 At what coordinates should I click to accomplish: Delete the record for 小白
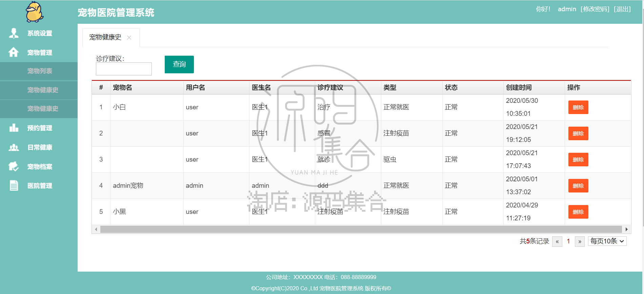point(578,107)
